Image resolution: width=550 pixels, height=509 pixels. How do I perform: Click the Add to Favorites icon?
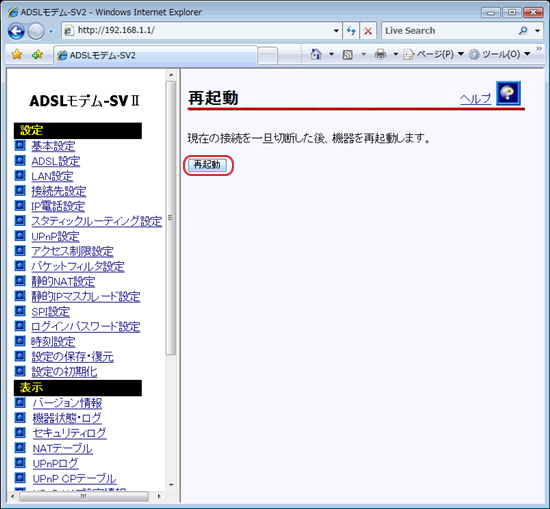tap(37, 54)
